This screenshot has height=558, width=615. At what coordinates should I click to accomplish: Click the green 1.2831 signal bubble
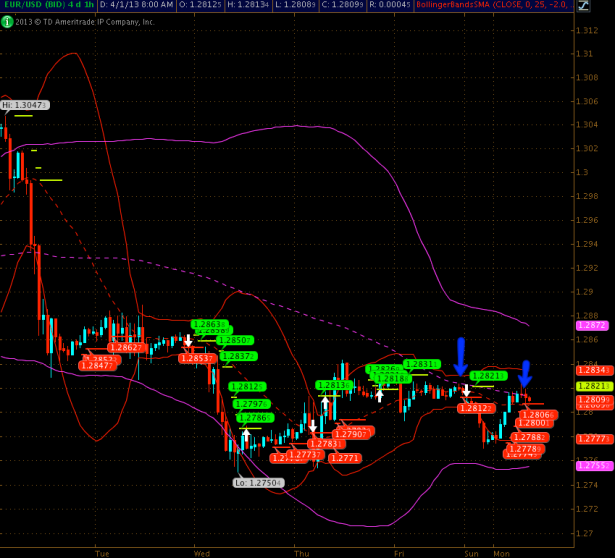click(422, 364)
